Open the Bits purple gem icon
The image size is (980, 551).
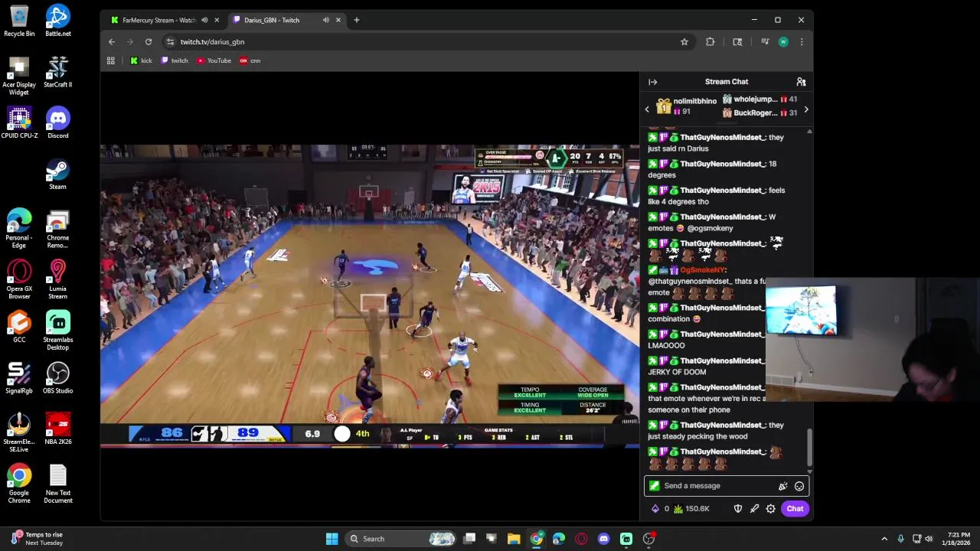pos(655,509)
